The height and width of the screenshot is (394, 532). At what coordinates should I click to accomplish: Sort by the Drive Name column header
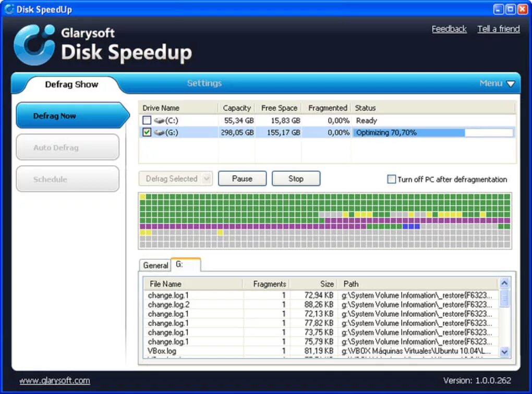point(178,108)
